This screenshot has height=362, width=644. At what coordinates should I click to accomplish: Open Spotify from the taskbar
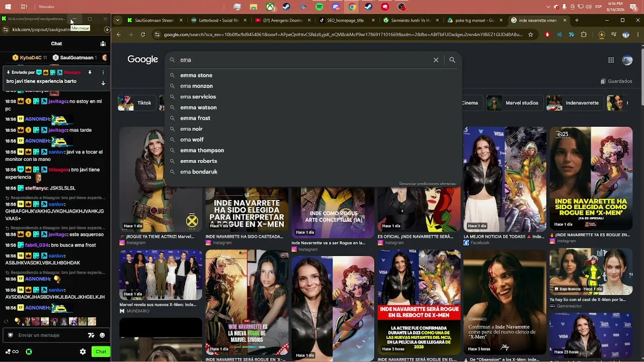point(319,7)
